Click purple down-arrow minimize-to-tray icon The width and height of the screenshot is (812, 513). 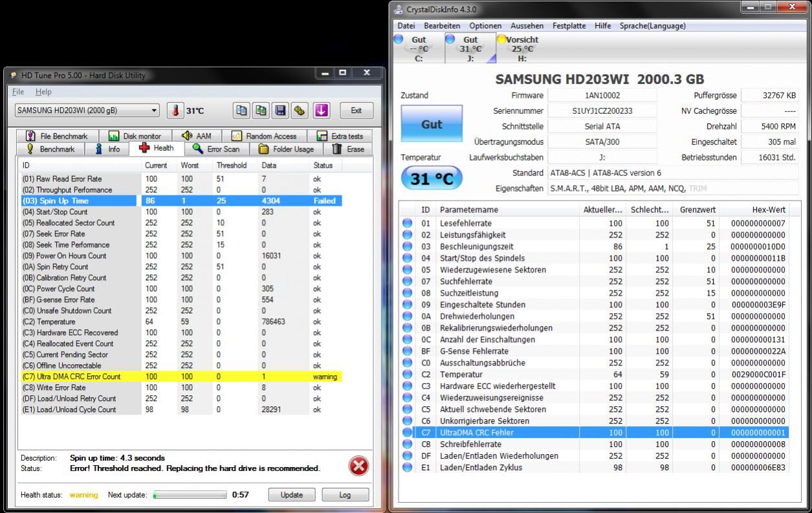point(322,111)
